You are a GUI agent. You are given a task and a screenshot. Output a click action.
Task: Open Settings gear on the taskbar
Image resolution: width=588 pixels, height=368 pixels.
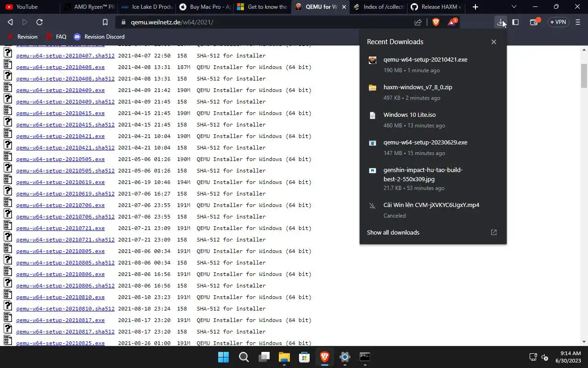point(345,357)
